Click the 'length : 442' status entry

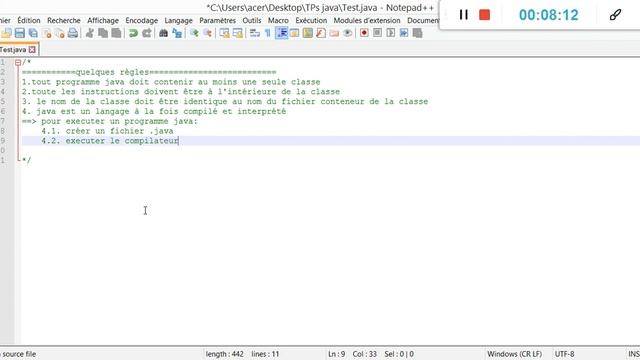(x=224, y=354)
